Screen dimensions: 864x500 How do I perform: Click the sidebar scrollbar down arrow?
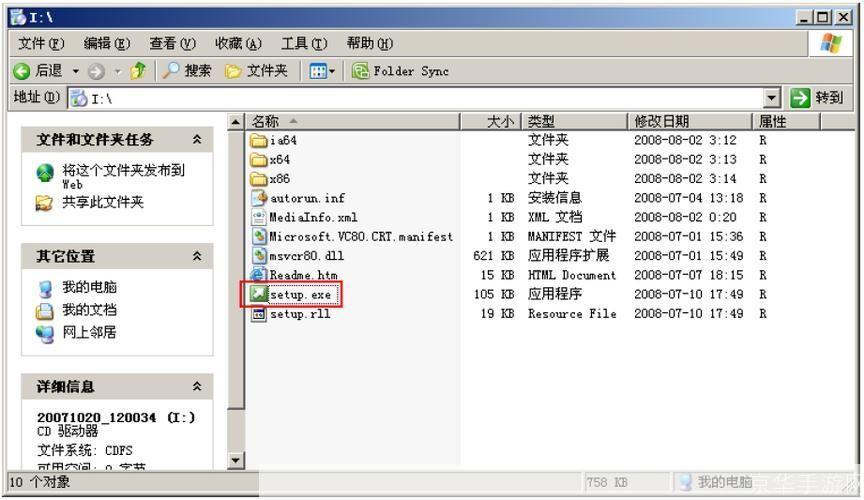(236, 461)
